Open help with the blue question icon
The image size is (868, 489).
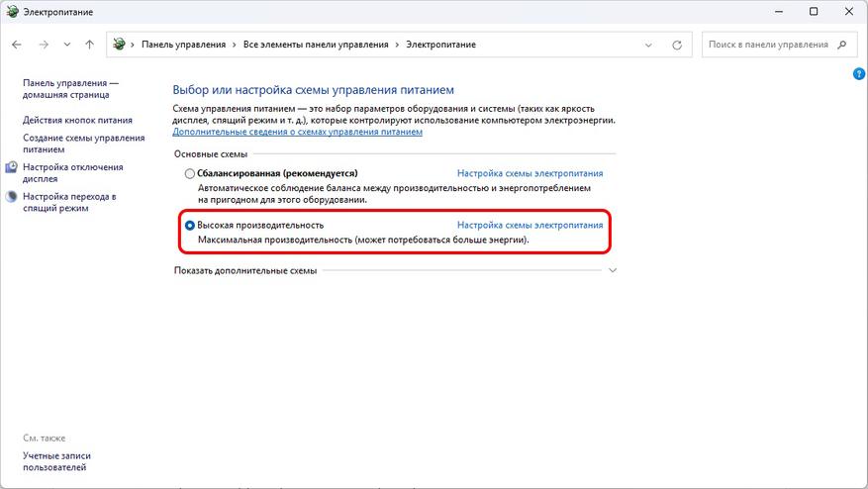click(x=859, y=73)
